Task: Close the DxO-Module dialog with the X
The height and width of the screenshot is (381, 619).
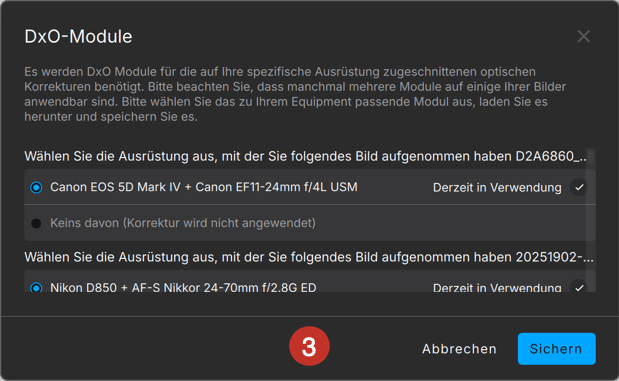Action: (583, 36)
